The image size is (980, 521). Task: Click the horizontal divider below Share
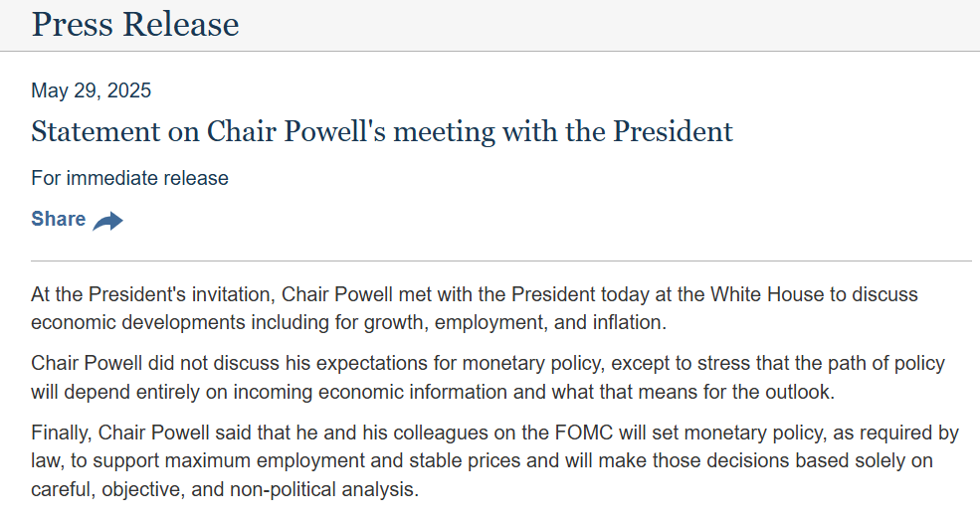pyautogui.click(x=501, y=261)
